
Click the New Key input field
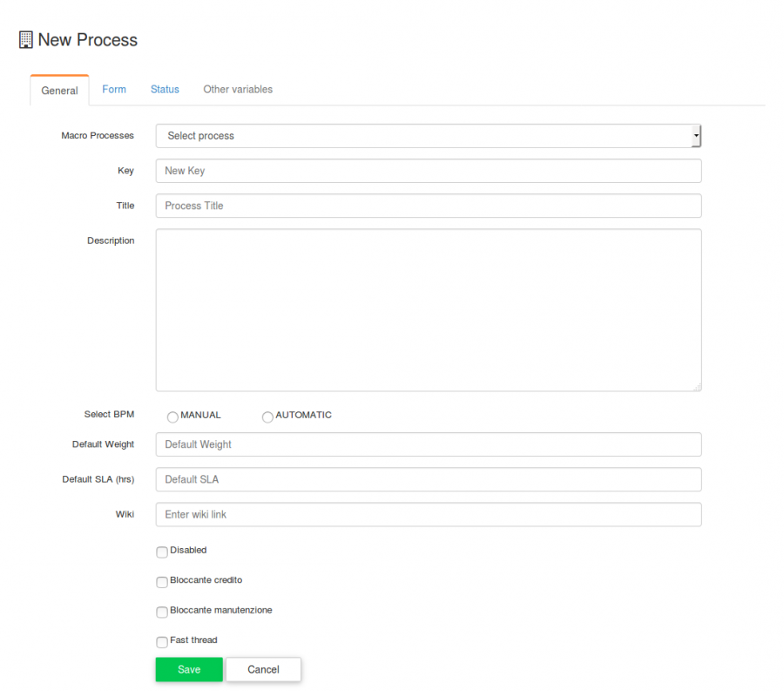427,171
